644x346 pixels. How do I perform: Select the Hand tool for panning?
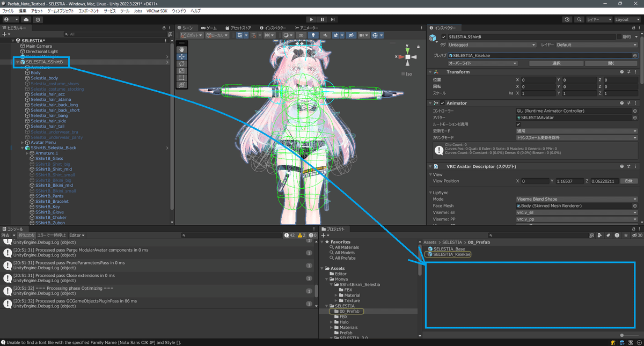182,50
